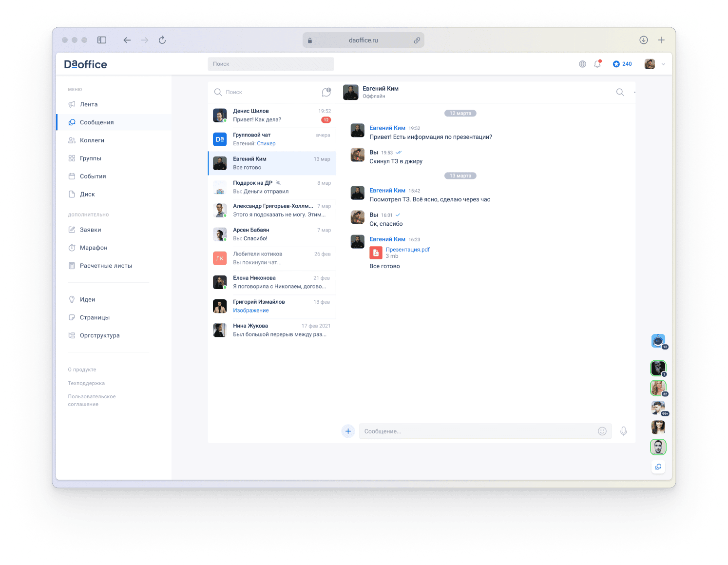Open the notifications bell
The image size is (728, 565).
[597, 64]
